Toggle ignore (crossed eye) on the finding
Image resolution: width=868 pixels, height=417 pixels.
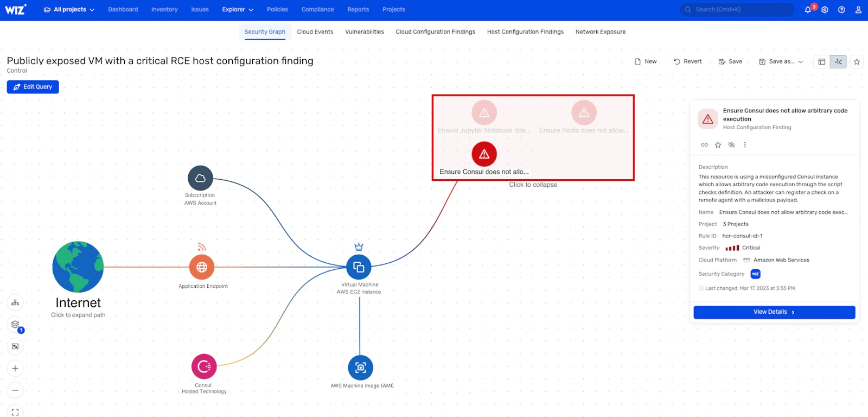pyautogui.click(x=731, y=145)
